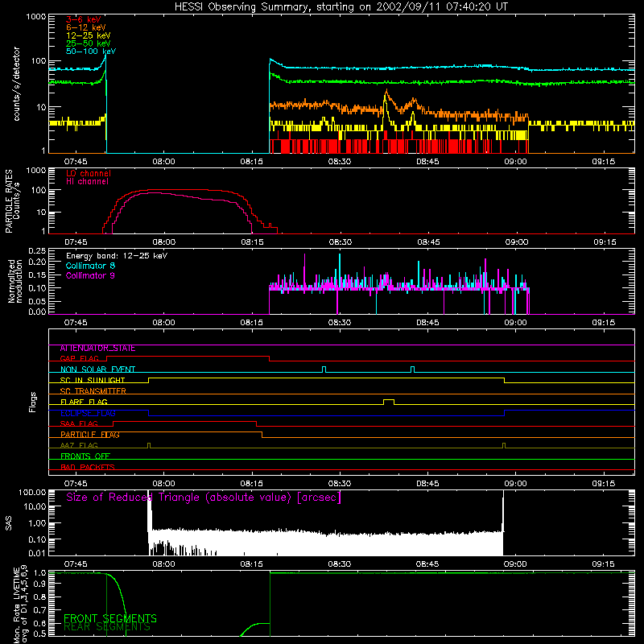Click the HESSI Observing Summary title text
Image resolution: width=644 pixels, height=644 pixels.
pos(341,7)
